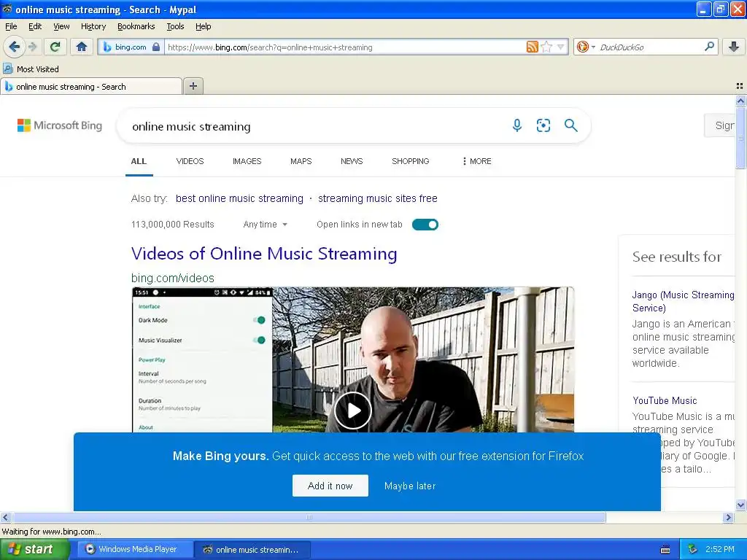Open the address bar history dropdown arrow

click(x=561, y=47)
